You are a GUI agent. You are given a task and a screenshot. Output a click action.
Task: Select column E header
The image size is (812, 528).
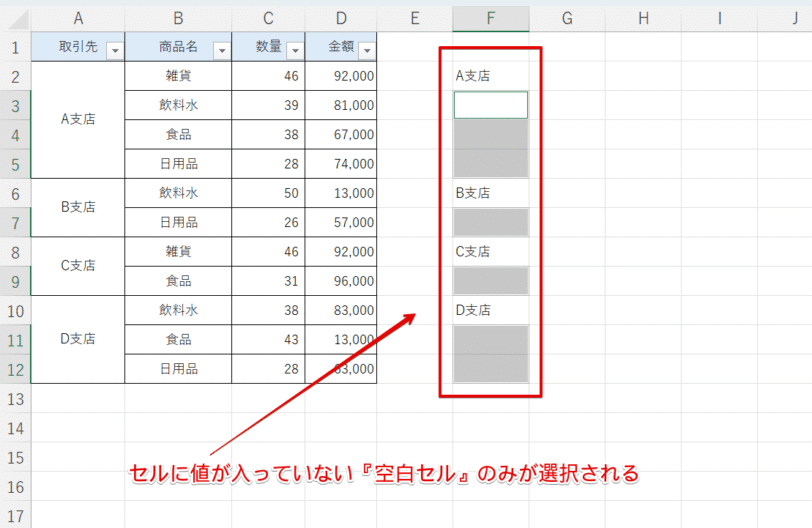(x=415, y=19)
